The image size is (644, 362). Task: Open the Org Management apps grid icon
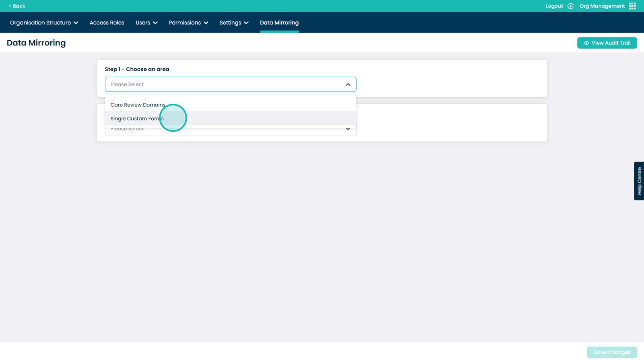point(632,6)
